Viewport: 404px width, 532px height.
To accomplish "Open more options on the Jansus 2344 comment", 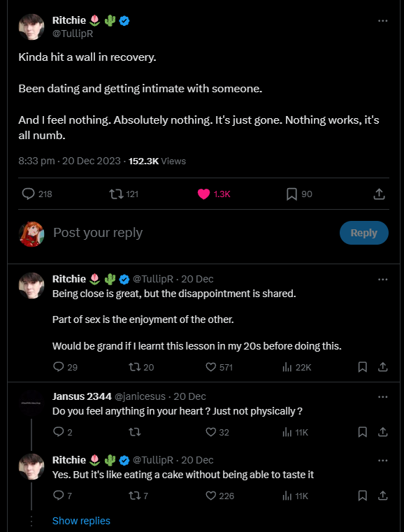I will coord(382,396).
